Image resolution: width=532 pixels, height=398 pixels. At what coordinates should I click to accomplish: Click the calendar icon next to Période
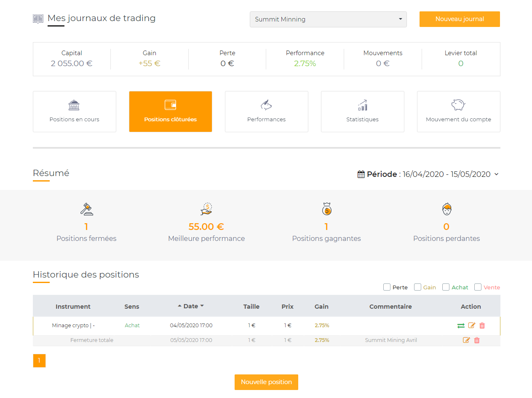(x=361, y=174)
